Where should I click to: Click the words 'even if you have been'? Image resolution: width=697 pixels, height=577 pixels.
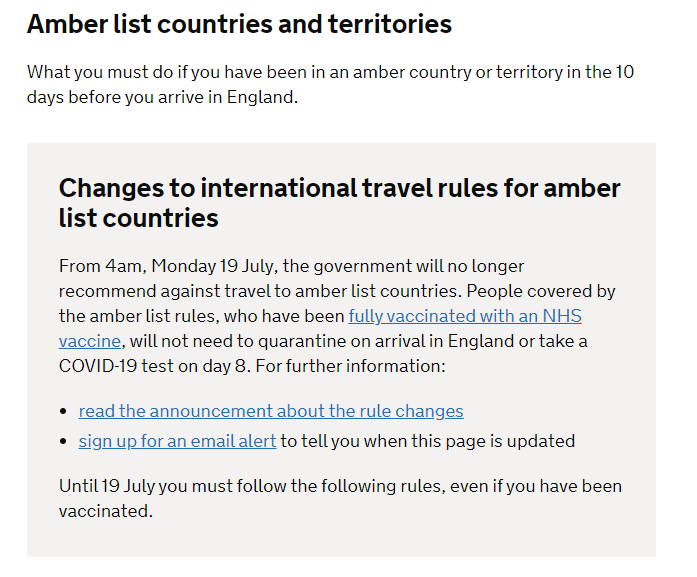539,486
